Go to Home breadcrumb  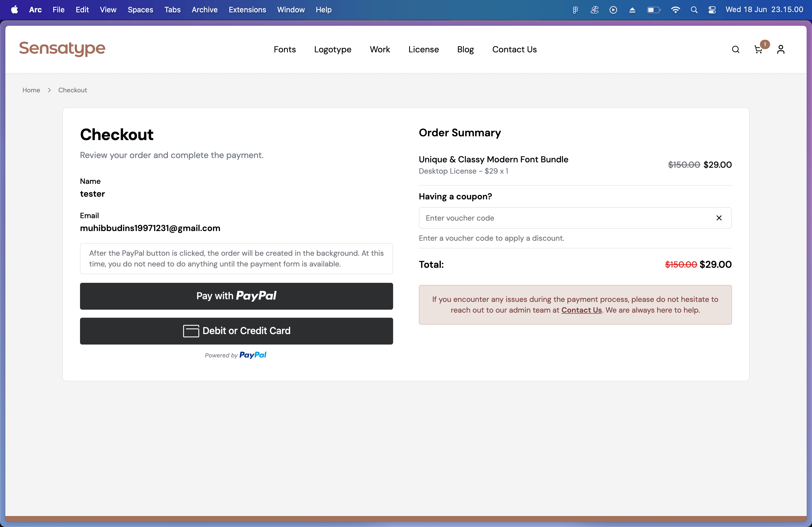31,90
